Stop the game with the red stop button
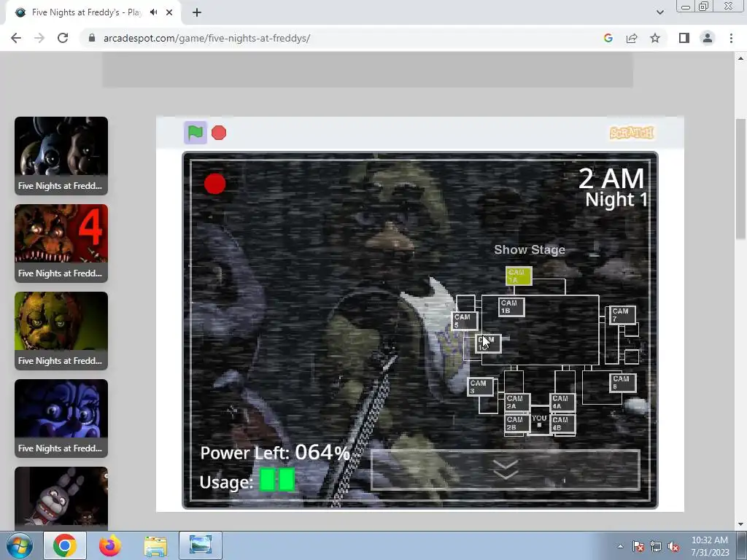Viewport: 747px width, 560px height. click(x=219, y=133)
